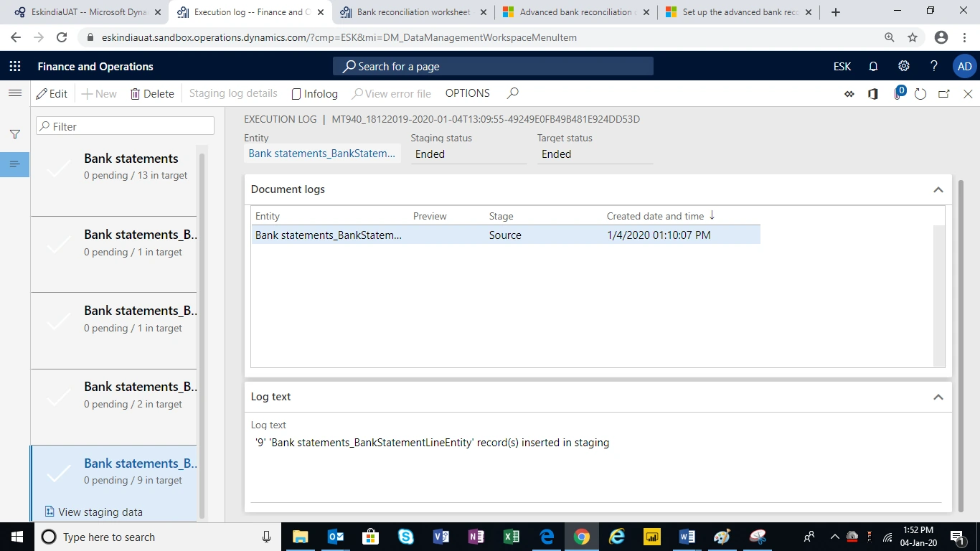980x551 pixels.
Task: Click the Entity column header in Document logs
Action: click(x=268, y=216)
